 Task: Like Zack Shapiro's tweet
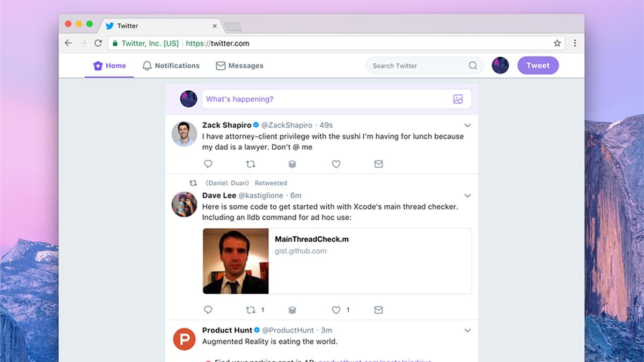pos(336,164)
